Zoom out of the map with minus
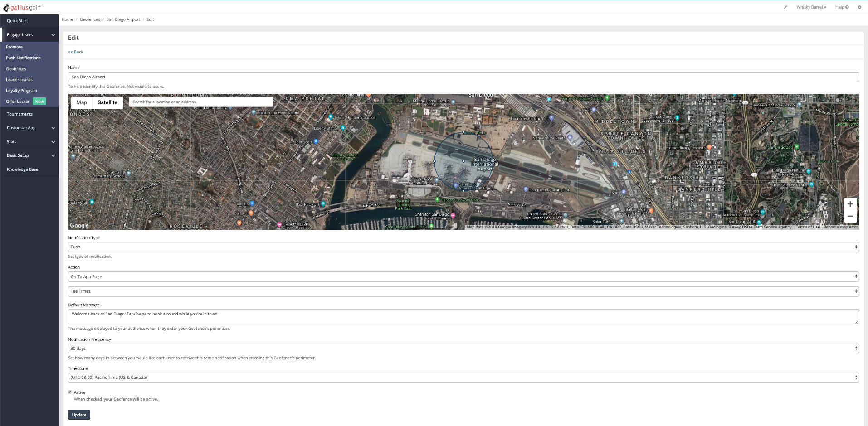The width and height of the screenshot is (868, 426). click(850, 216)
